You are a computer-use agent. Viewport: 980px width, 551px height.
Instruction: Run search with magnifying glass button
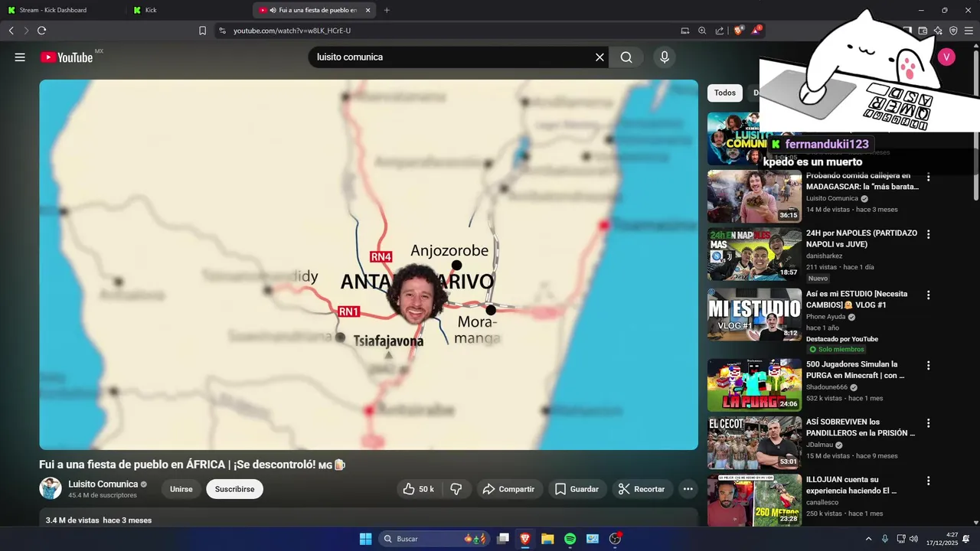tap(626, 57)
